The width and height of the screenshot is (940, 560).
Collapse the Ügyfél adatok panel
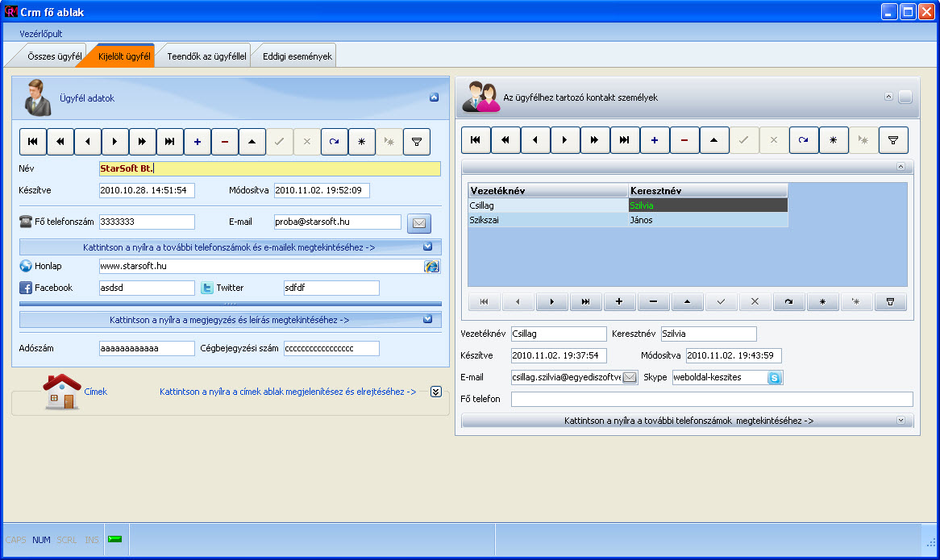[434, 97]
